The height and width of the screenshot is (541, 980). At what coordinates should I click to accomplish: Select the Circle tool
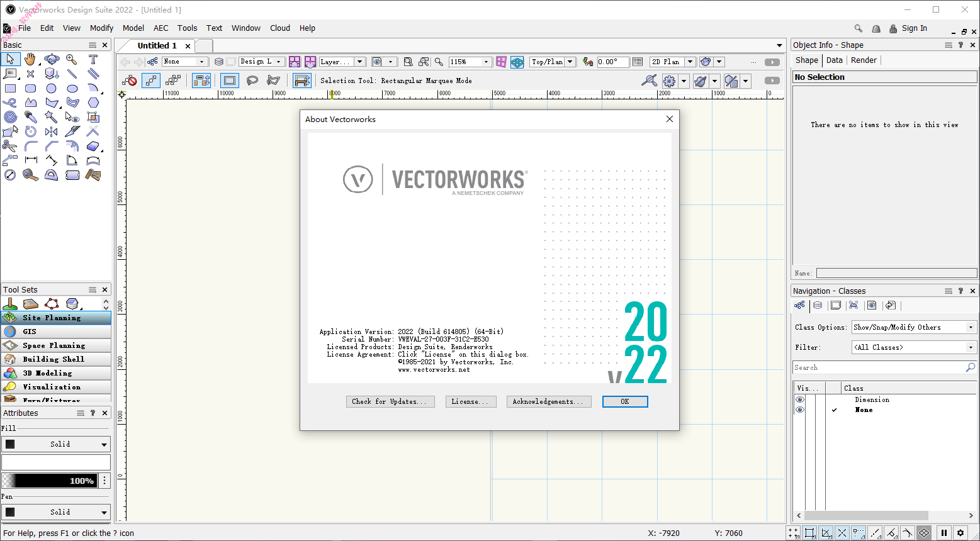point(52,89)
